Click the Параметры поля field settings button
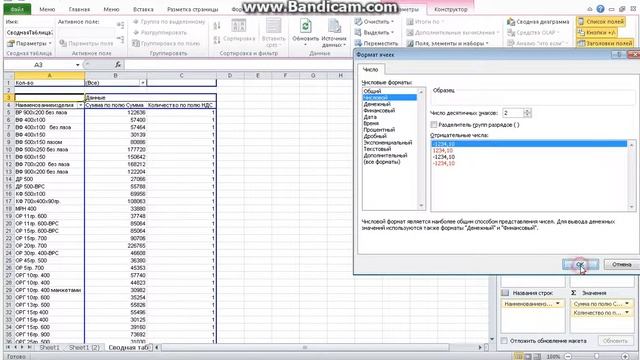 (86, 43)
